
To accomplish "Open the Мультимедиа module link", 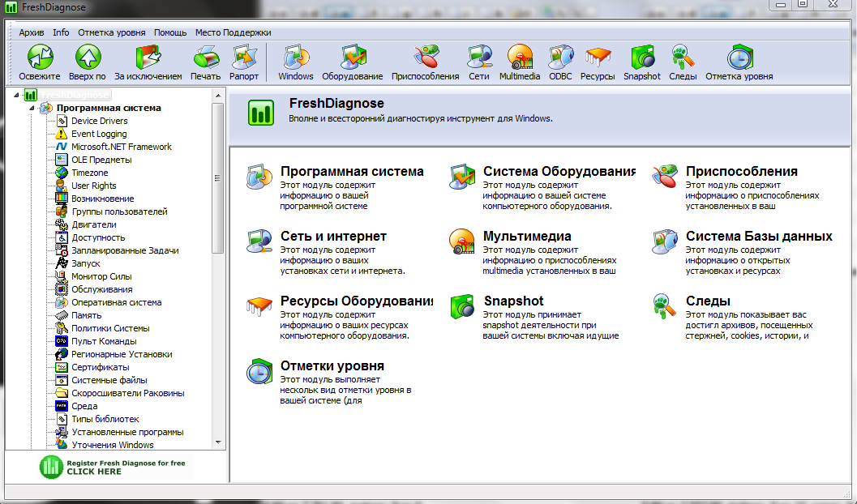I will pyautogui.click(x=527, y=237).
